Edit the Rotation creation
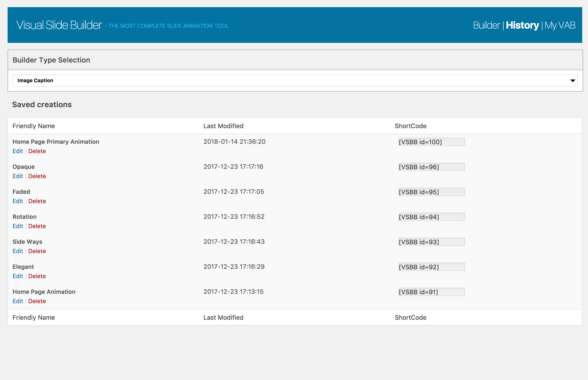This screenshot has width=588, height=380. [17, 226]
